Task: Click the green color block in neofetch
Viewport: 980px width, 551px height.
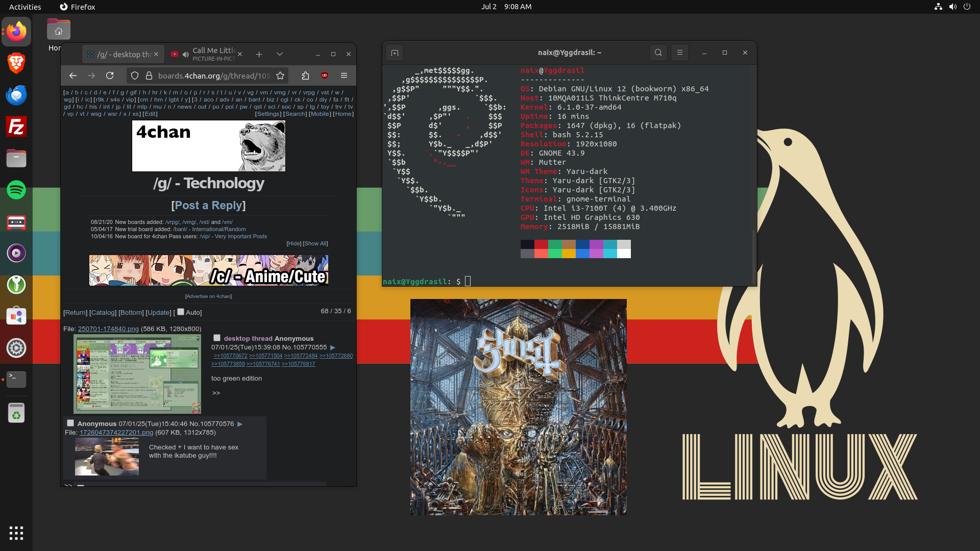Action: click(555, 244)
